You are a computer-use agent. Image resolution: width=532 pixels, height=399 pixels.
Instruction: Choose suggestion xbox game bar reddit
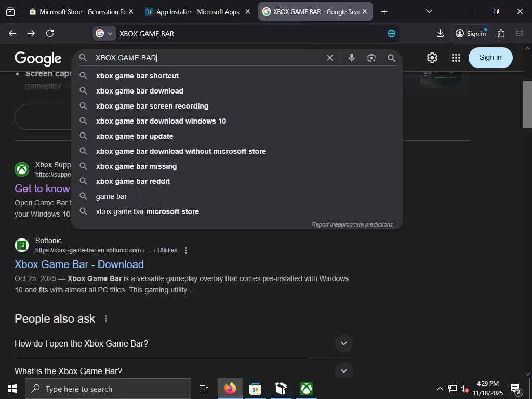pos(237,181)
